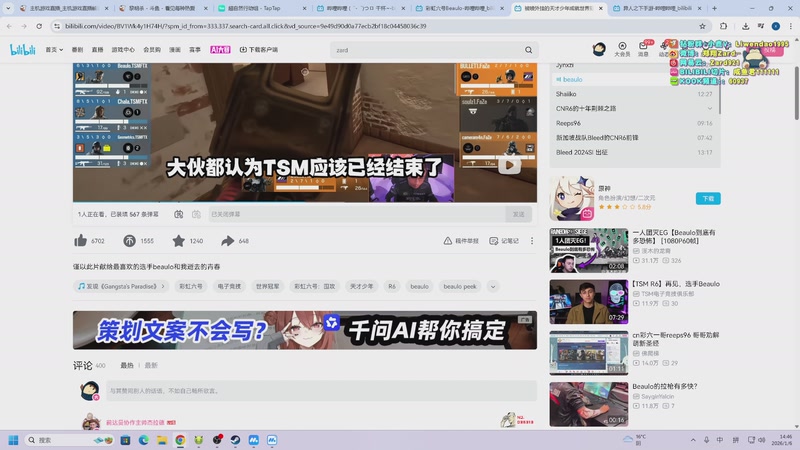
Task: Open Steam from the taskbar
Action: click(235, 440)
